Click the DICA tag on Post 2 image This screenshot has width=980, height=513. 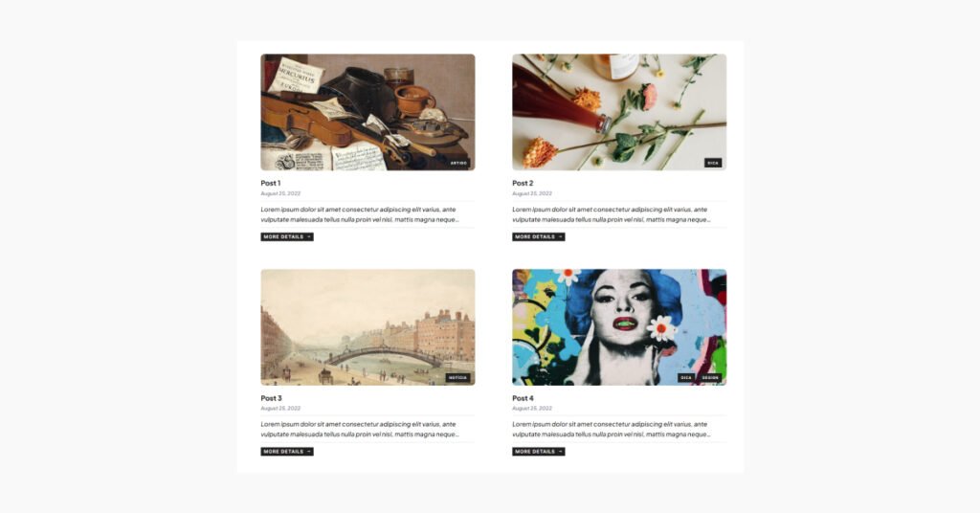pos(713,163)
